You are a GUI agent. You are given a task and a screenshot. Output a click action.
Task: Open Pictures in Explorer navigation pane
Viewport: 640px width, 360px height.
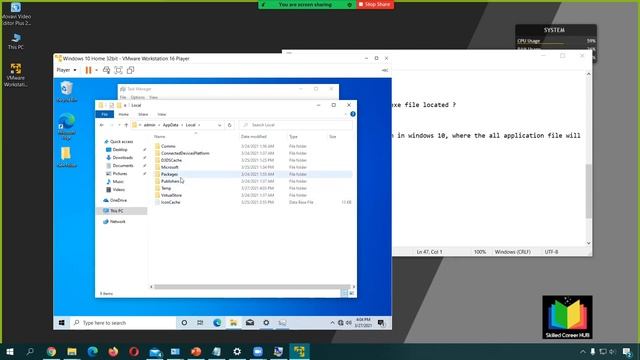pyautogui.click(x=120, y=173)
